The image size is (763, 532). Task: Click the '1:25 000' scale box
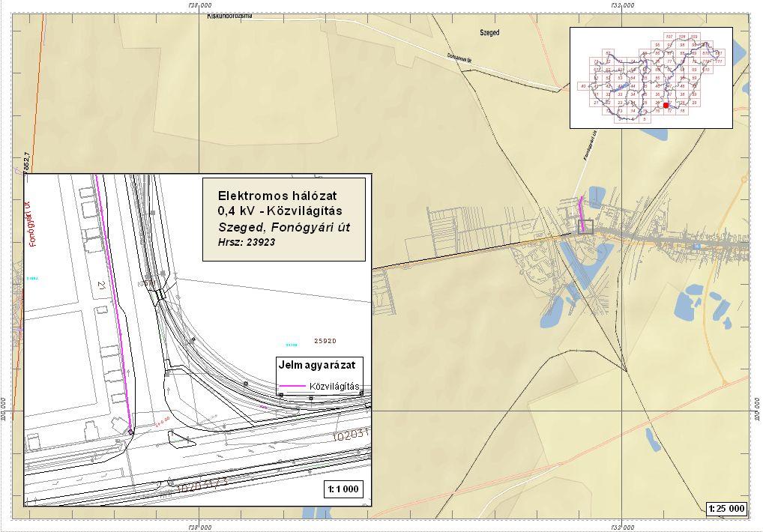726,509
